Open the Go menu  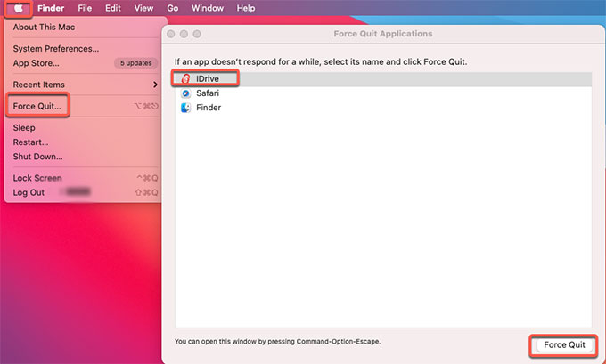(172, 8)
